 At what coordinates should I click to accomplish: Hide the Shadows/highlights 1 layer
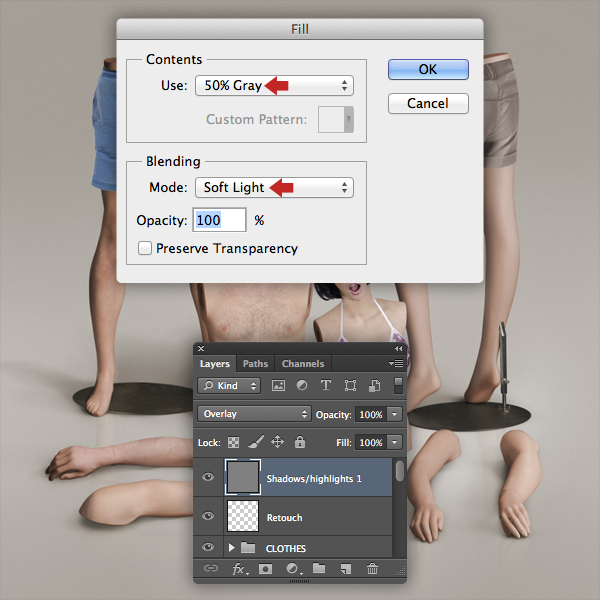click(x=208, y=477)
